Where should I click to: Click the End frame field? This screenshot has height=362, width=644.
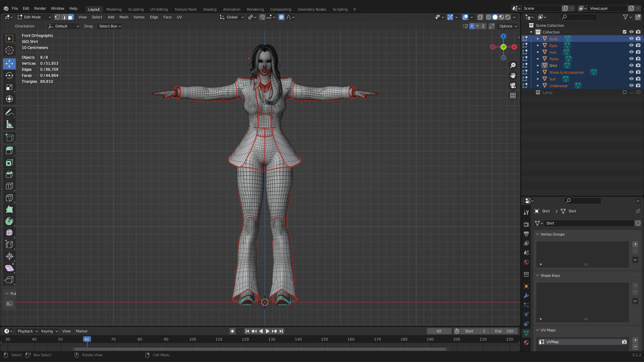(504, 331)
